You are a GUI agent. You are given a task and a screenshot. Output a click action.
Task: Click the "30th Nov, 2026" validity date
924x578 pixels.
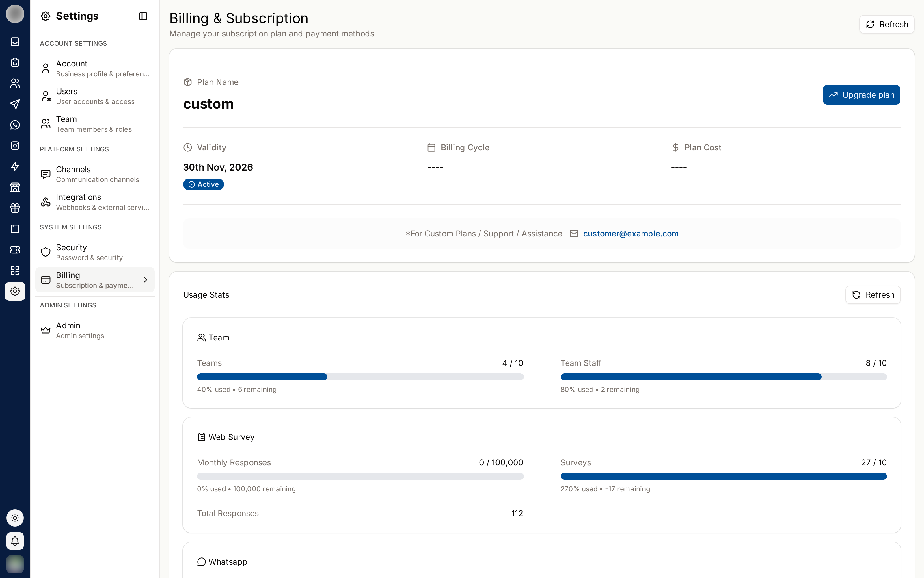(218, 167)
